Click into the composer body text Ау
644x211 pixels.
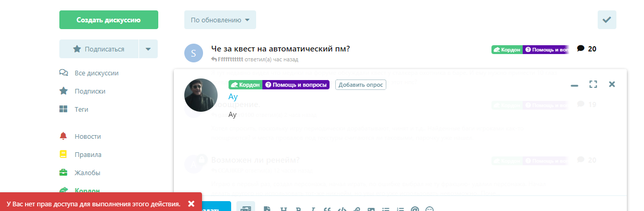coord(233,114)
